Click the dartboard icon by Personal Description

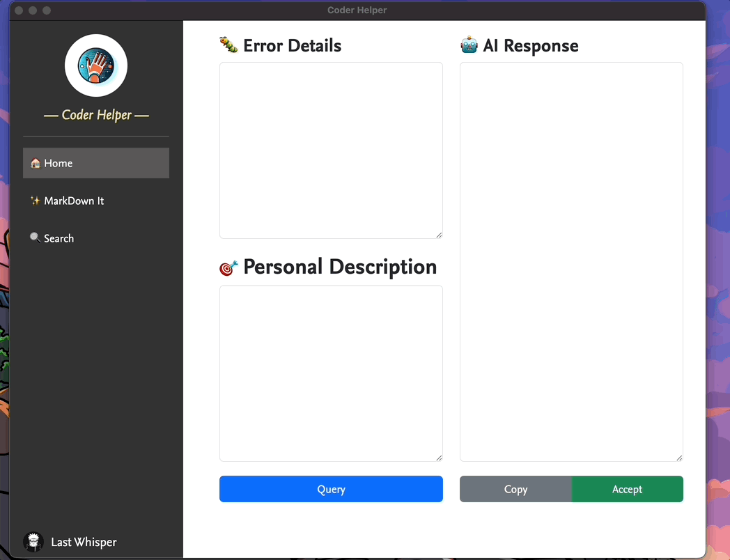pyautogui.click(x=228, y=267)
